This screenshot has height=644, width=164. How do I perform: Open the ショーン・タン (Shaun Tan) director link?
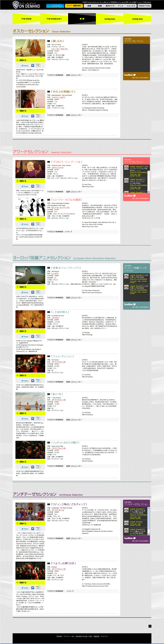point(60,49)
